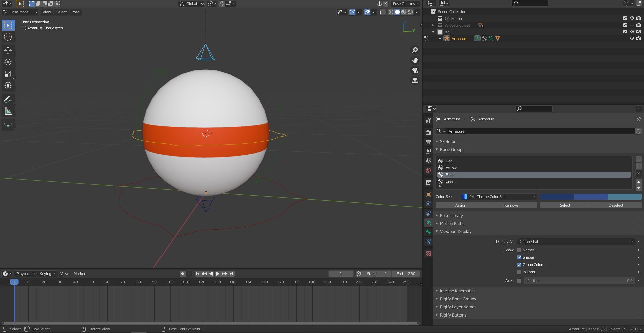Image resolution: width=644 pixels, height=333 pixels.
Task: Select the Armature object data properties tab
Action: tap(428, 222)
